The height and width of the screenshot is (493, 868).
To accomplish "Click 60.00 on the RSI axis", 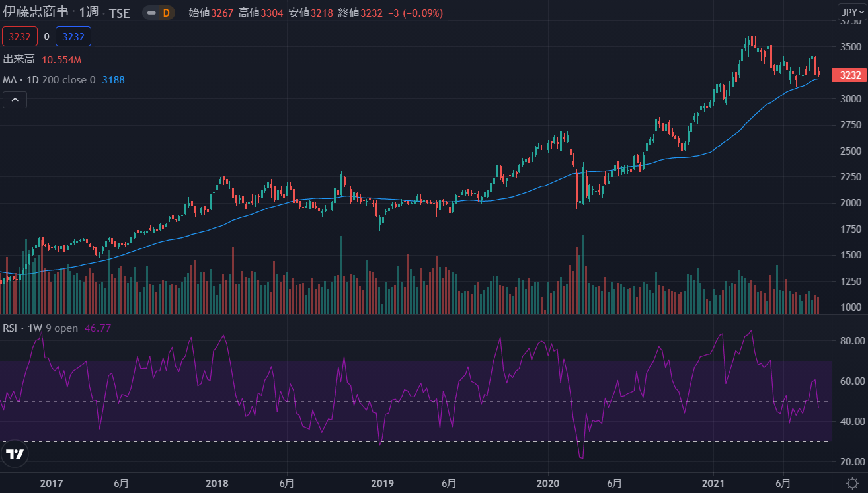I will coord(853,381).
